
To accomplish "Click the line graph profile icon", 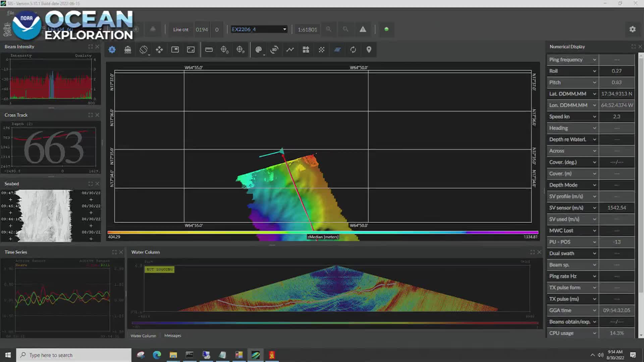I will click(x=290, y=50).
